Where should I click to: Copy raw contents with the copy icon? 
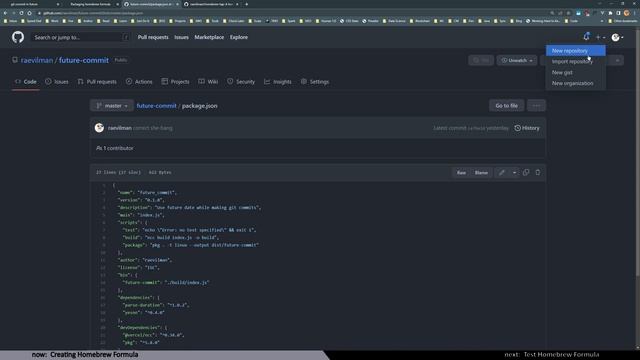pyautogui.click(x=526, y=173)
